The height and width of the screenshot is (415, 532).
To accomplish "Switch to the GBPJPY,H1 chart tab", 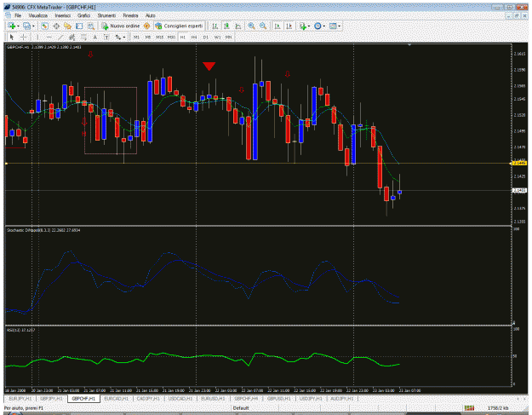I will tap(51, 398).
